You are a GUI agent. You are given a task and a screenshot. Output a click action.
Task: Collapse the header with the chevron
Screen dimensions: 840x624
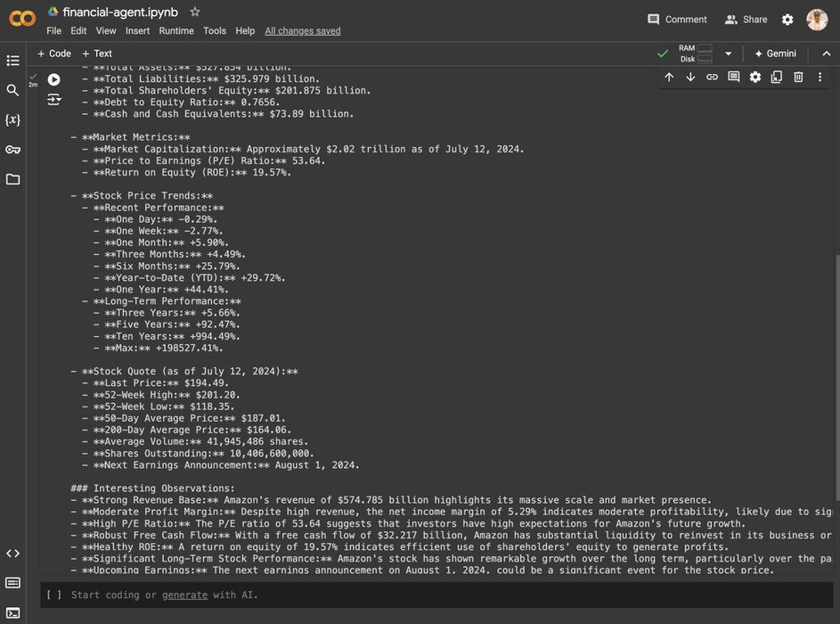pos(827,53)
